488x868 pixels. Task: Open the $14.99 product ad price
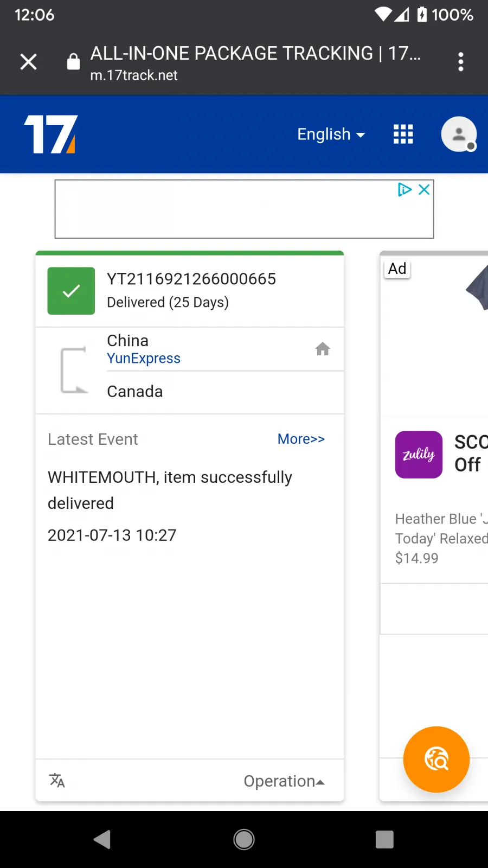coord(416,558)
